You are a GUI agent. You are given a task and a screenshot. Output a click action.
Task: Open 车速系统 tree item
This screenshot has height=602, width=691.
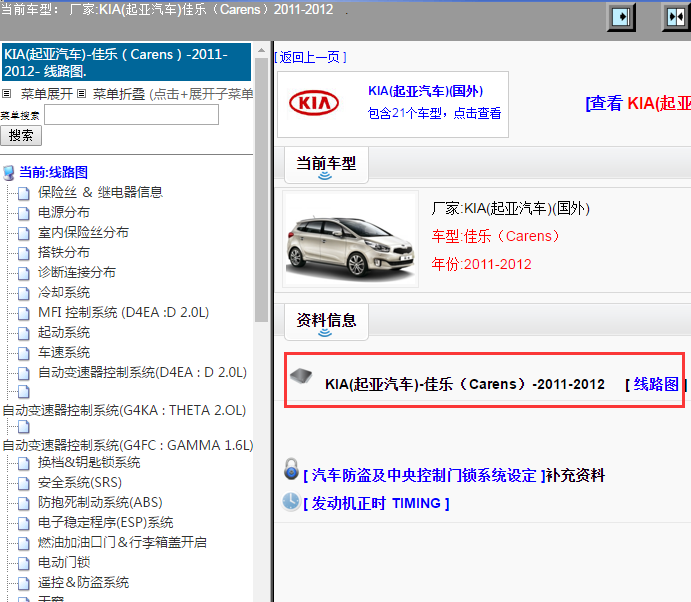[64, 353]
